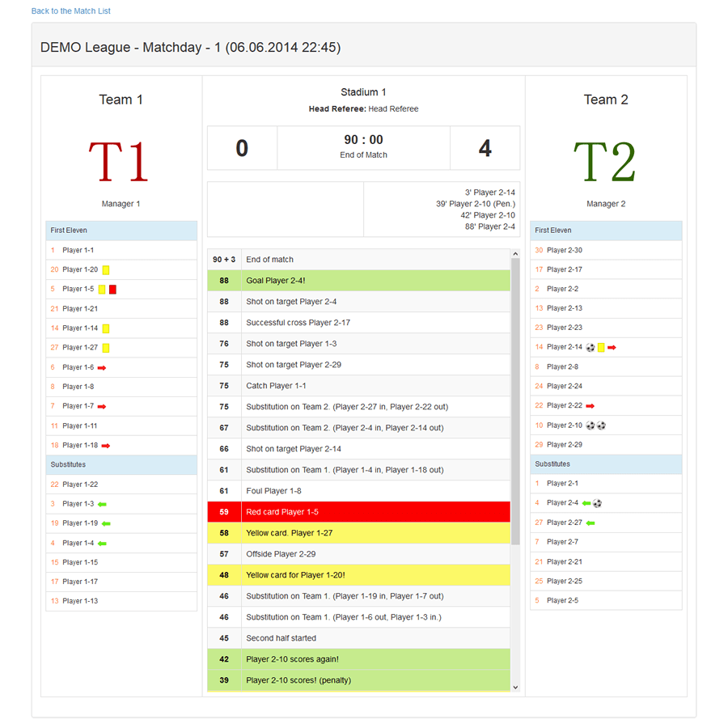Click the green substituted-in arrow beside Player 2-27
The image size is (728, 728).
coord(590,523)
